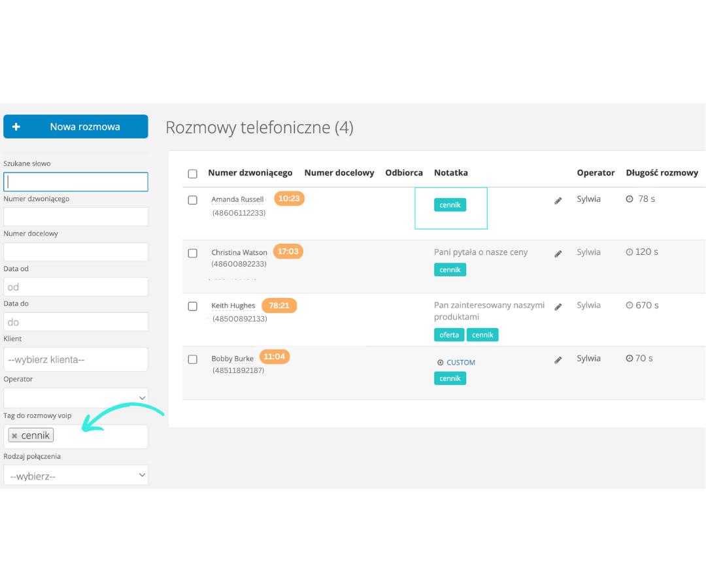The width and height of the screenshot is (706, 588).
Task: Click the oferta tag on Keith Hughes' note
Action: 449,335
